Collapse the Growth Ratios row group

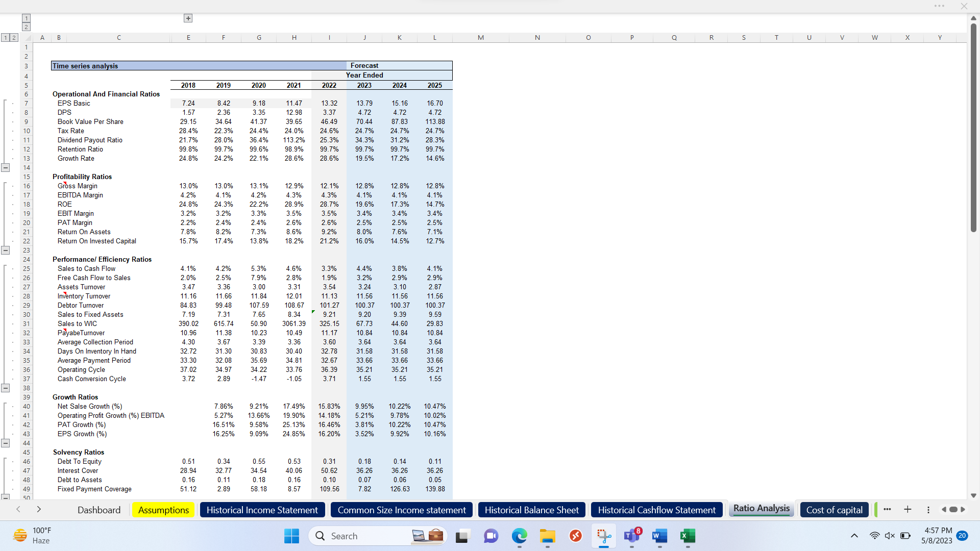[6, 443]
